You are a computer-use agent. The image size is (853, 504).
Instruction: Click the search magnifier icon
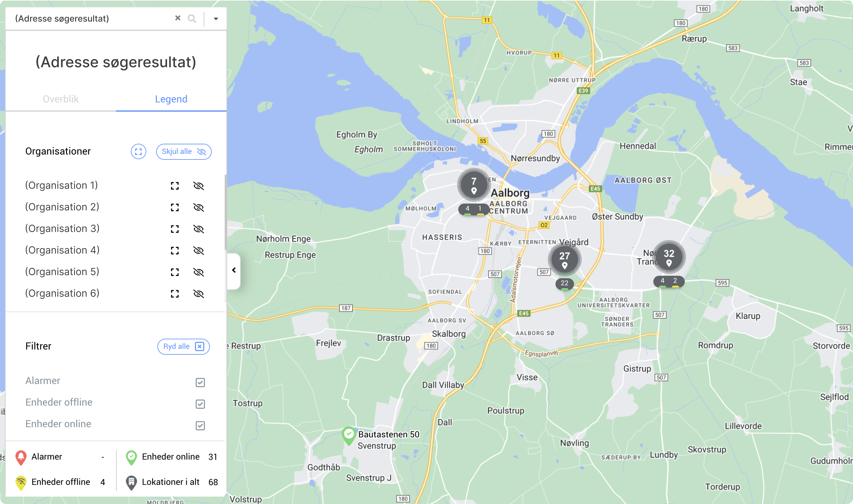point(192,19)
